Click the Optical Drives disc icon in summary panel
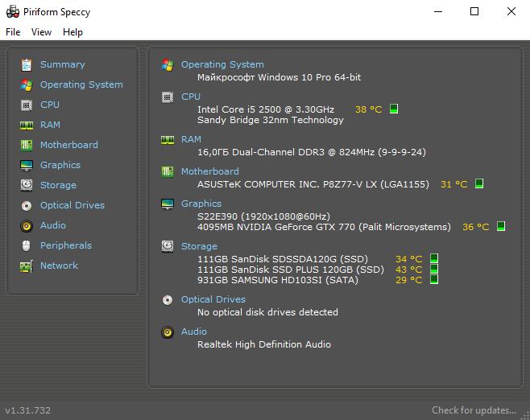530x420 pixels. pos(168,300)
